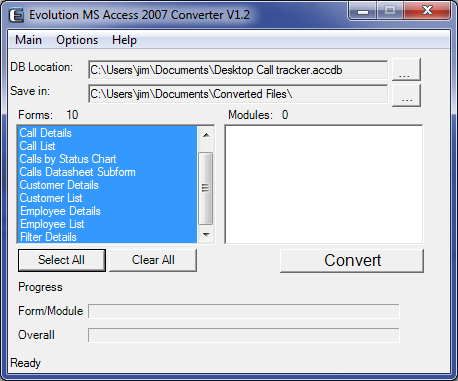The image size is (458, 381).
Task: Open the Help menu
Action: click(124, 40)
